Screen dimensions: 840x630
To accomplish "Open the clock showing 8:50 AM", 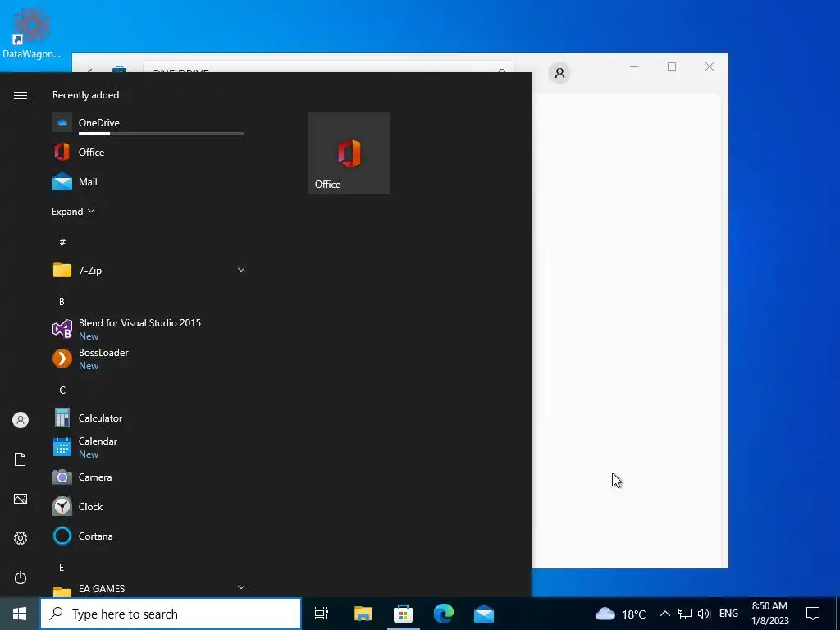I will [769, 614].
